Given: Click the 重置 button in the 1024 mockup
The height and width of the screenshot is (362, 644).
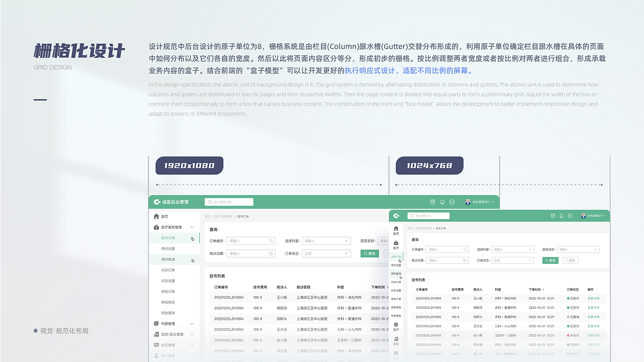Looking at the screenshot, I should 571,260.
